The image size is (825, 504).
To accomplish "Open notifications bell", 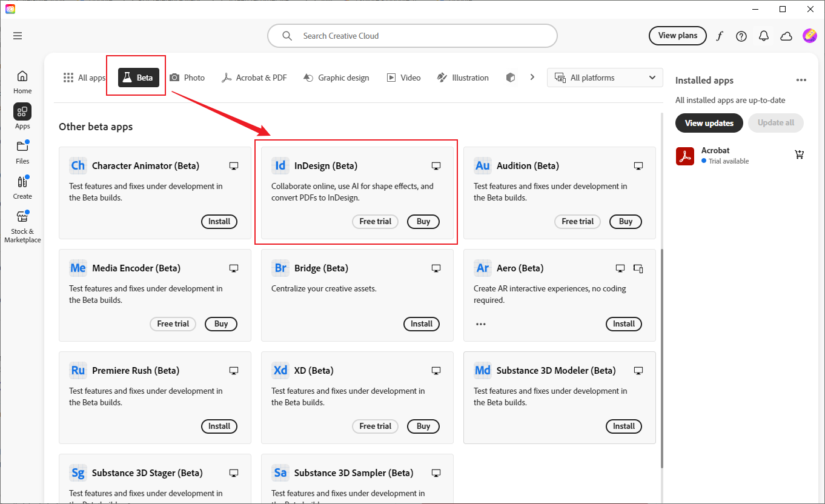I will (x=764, y=36).
